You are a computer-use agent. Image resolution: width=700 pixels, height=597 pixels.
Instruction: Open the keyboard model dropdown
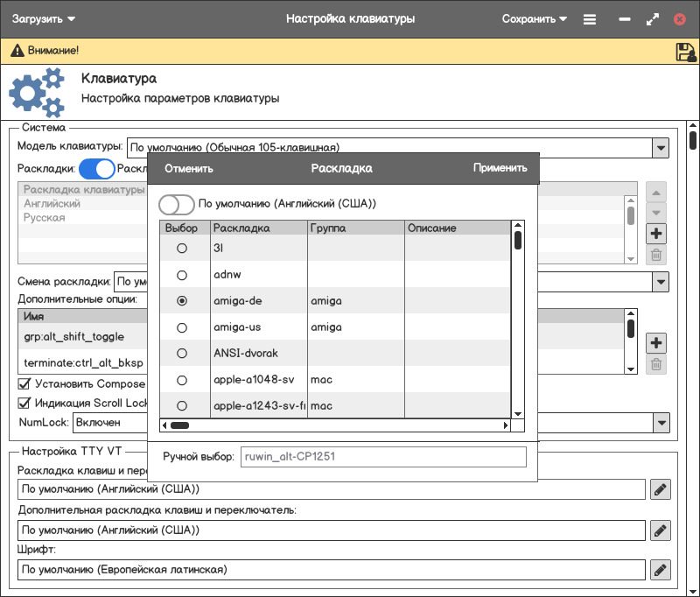point(661,148)
